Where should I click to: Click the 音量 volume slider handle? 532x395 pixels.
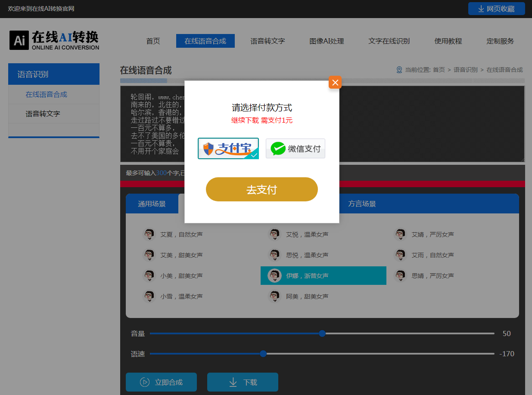(322, 333)
